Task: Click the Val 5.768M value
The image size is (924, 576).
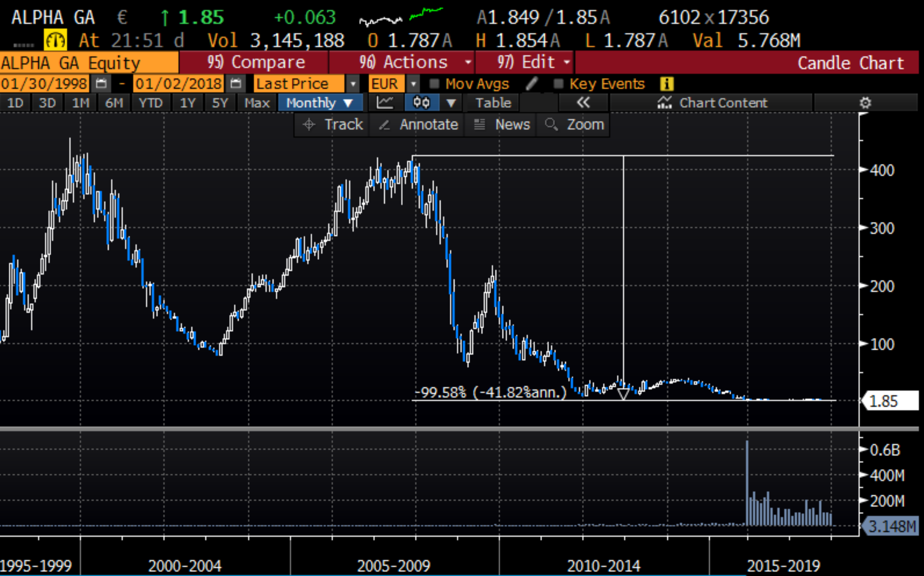Action: [x=747, y=40]
